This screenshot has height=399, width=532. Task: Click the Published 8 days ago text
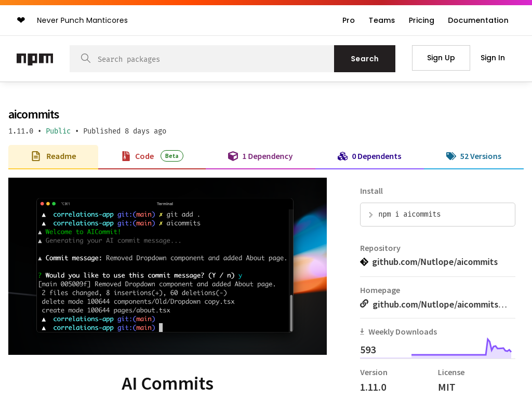click(x=125, y=131)
